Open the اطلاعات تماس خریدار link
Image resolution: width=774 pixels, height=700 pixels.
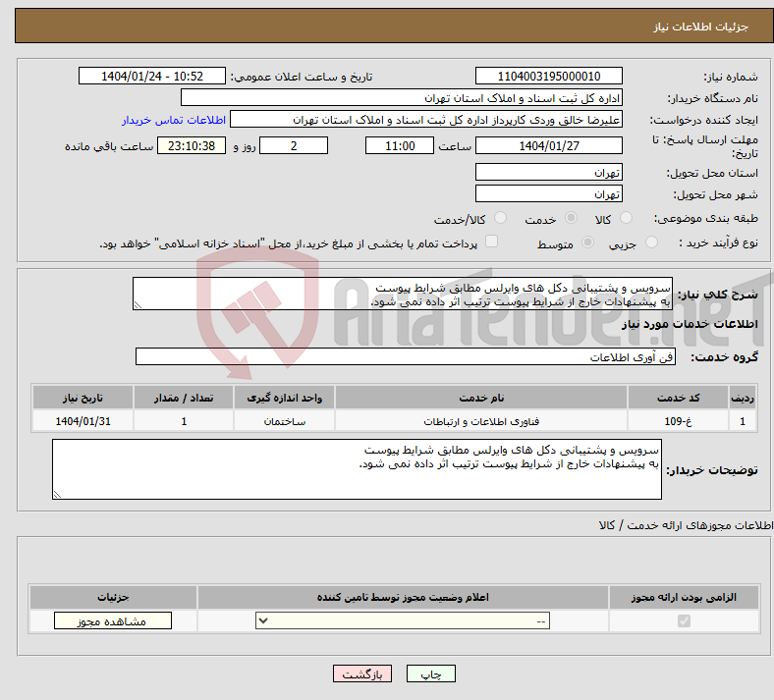tap(174, 120)
